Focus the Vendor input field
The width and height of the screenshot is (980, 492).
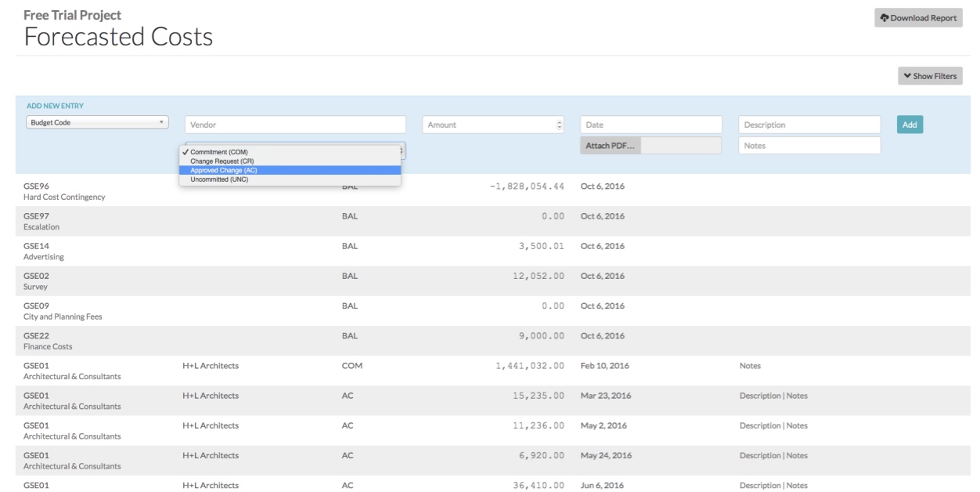tap(296, 125)
